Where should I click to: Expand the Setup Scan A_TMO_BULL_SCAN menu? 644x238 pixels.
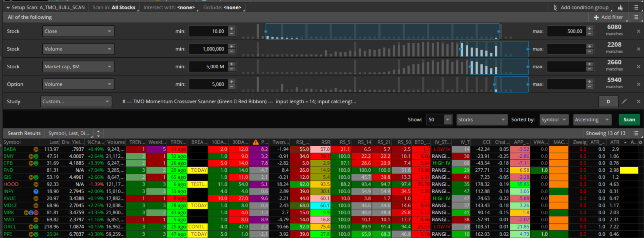coord(45,7)
